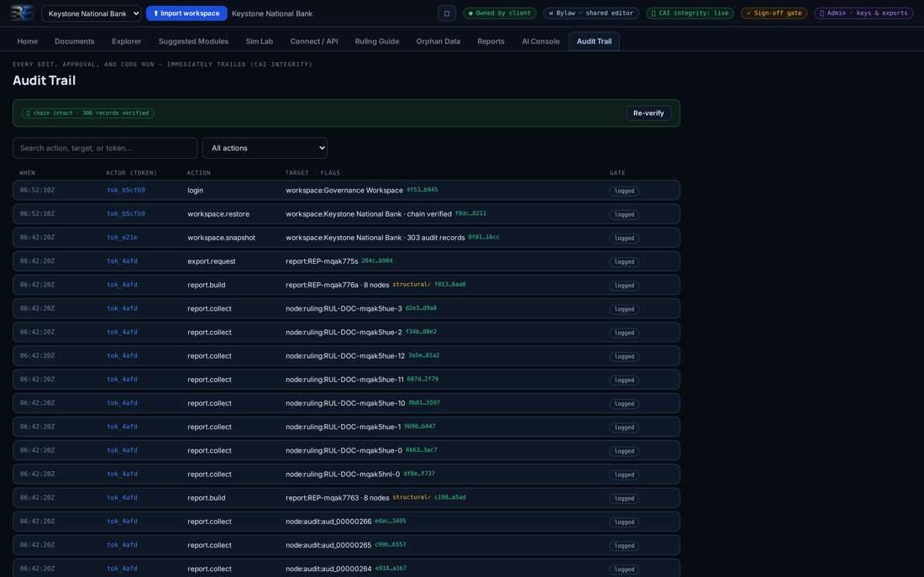924x577 pixels.
Task: Click the workspace.snapshot action text
Action: [221, 238]
